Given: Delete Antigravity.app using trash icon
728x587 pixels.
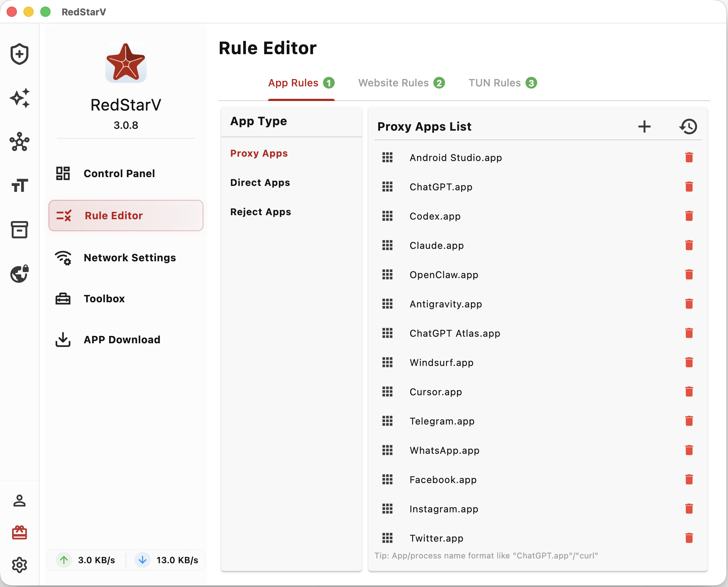Looking at the screenshot, I should coord(689,304).
